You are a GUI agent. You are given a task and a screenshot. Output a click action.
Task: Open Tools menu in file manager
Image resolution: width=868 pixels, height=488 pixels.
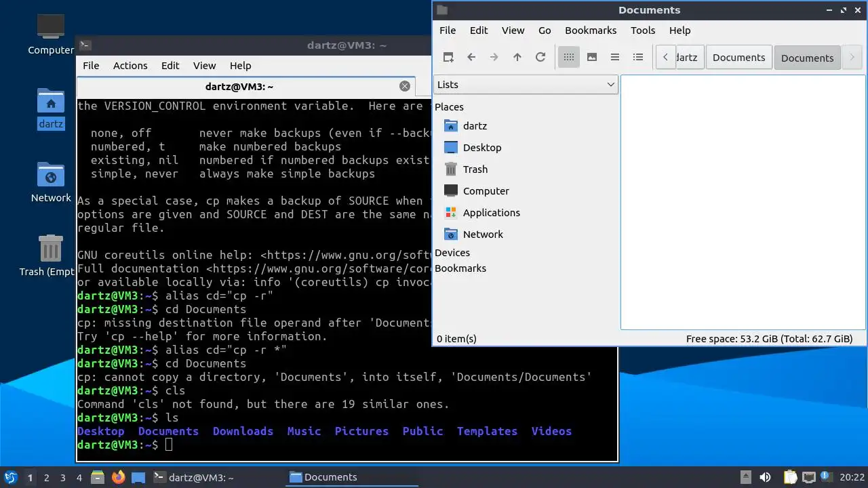click(643, 30)
